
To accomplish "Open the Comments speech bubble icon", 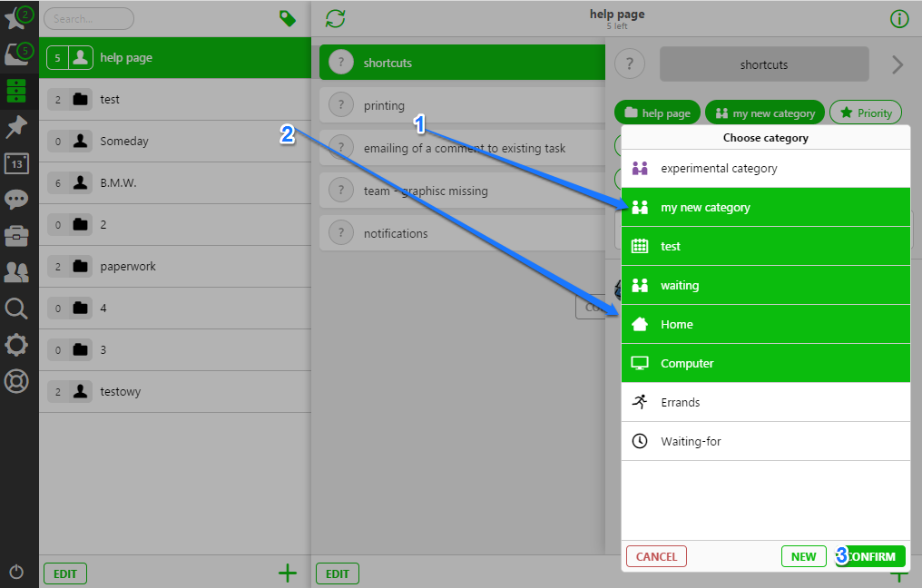I will click(x=16, y=200).
